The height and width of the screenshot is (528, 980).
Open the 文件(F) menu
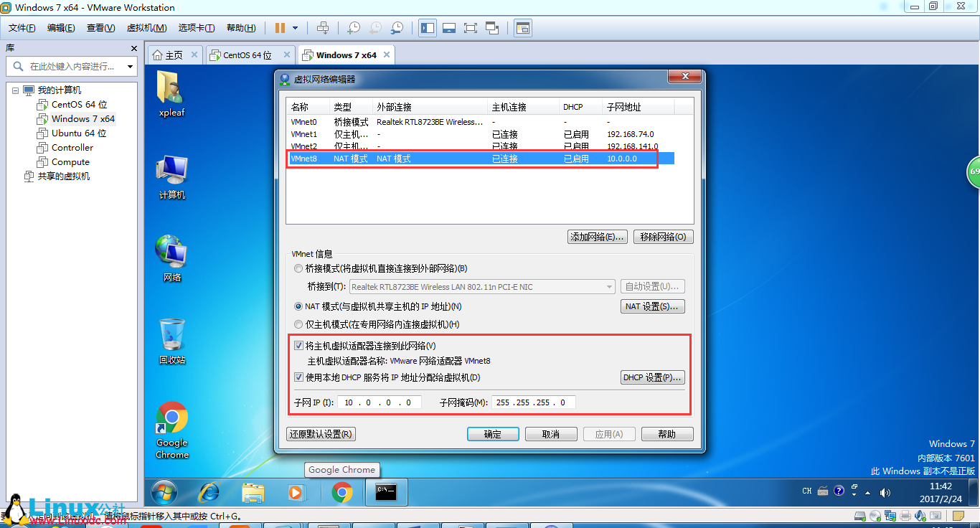click(22, 28)
